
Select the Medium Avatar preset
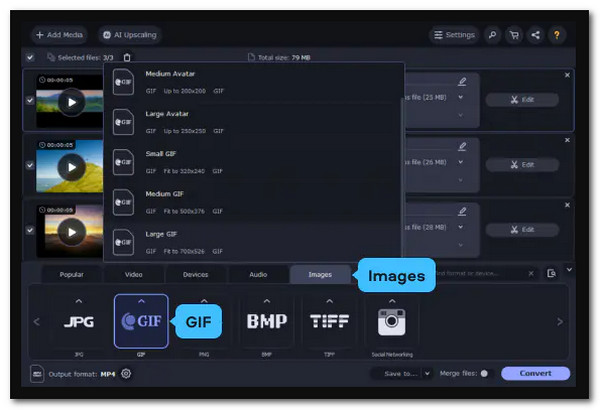click(x=253, y=82)
